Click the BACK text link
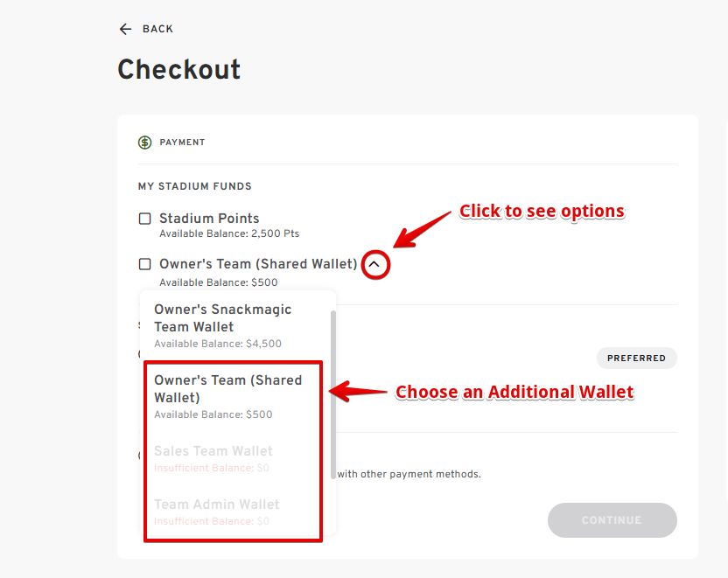The height and width of the screenshot is (578, 728). pyautogui.click(x=157, y=29)
